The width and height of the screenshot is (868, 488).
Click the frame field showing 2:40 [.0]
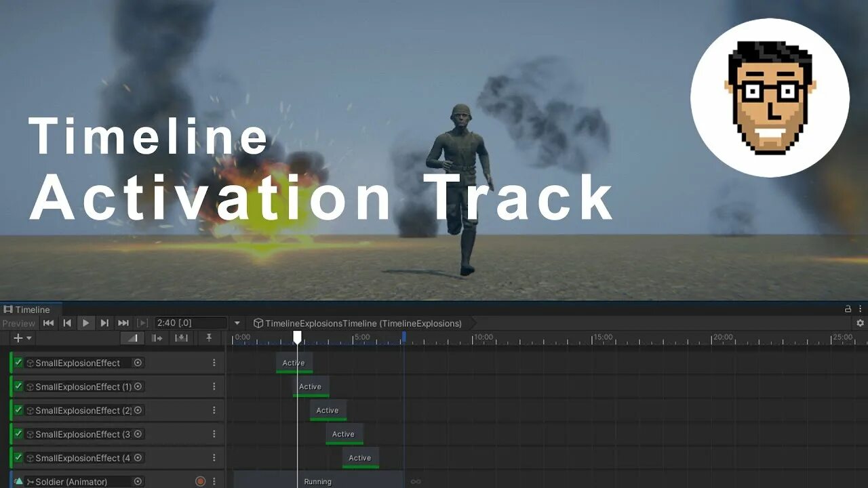[x=191, y=323]
